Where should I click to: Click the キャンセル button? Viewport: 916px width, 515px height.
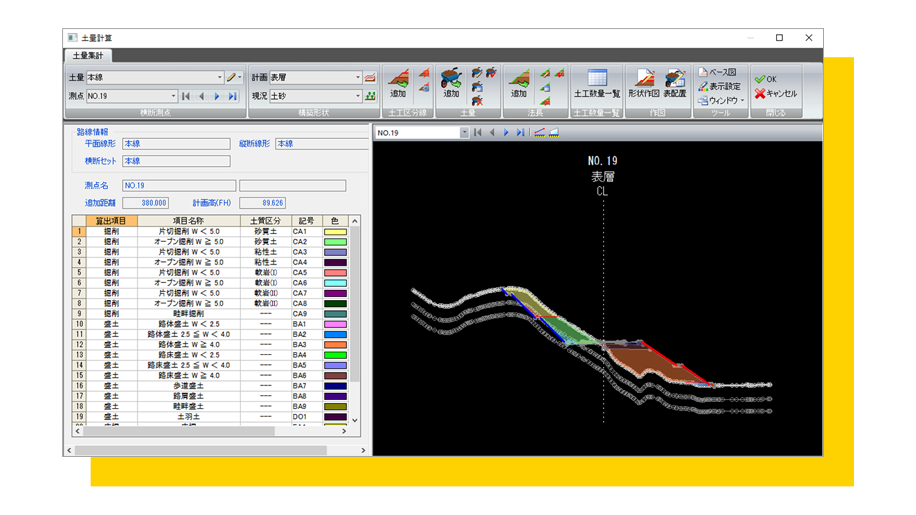click(x=776, y=93)
